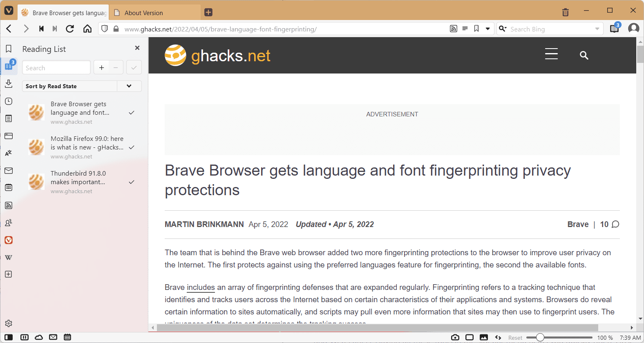Toggle the panel from the status bar
Screen dimensions: 644x343
pyautogui.click(x=9, y=337)
